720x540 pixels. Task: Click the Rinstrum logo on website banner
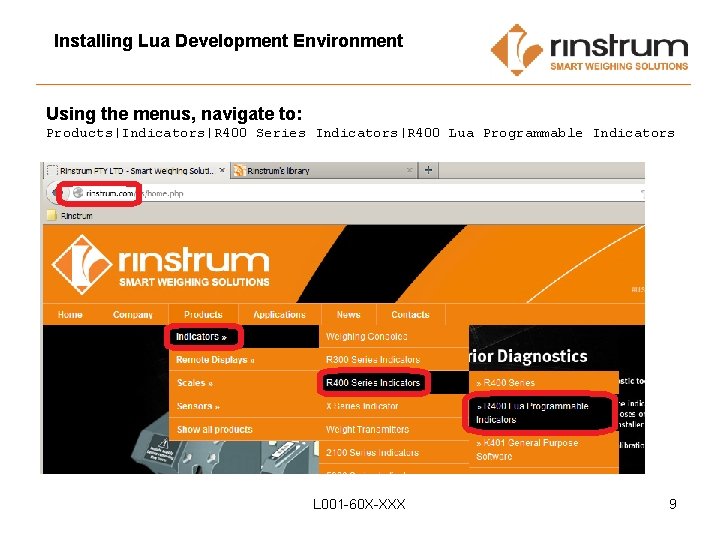pos(161,264)
